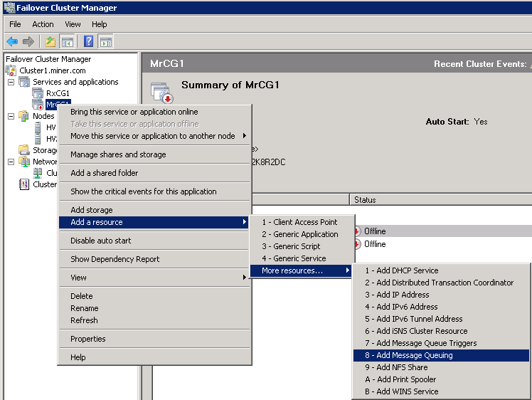
Task: Choose 2 - Generic Application resource
Action: [299, 234]
